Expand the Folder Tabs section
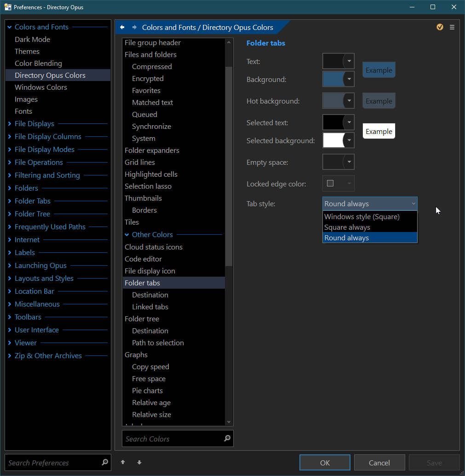The image size is (465, 476). tap(9, 201)
